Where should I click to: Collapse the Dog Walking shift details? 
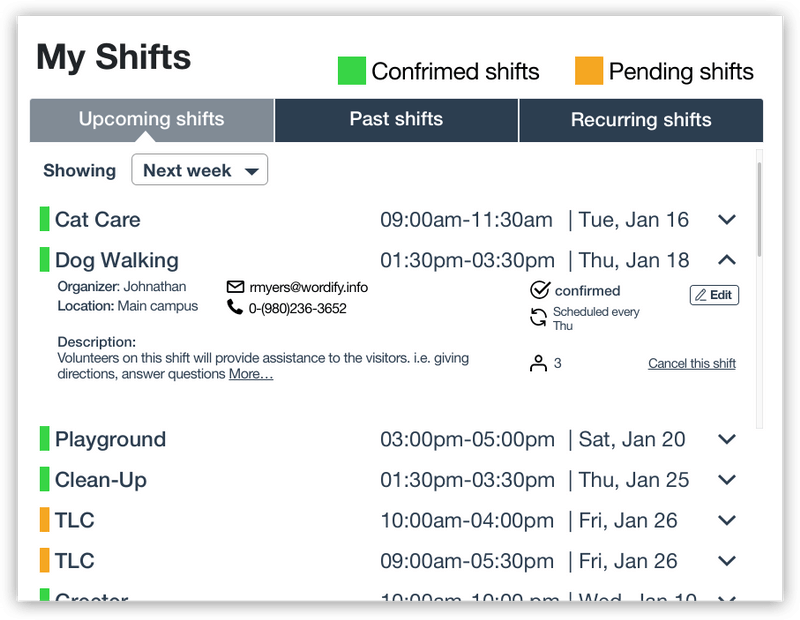727,260
